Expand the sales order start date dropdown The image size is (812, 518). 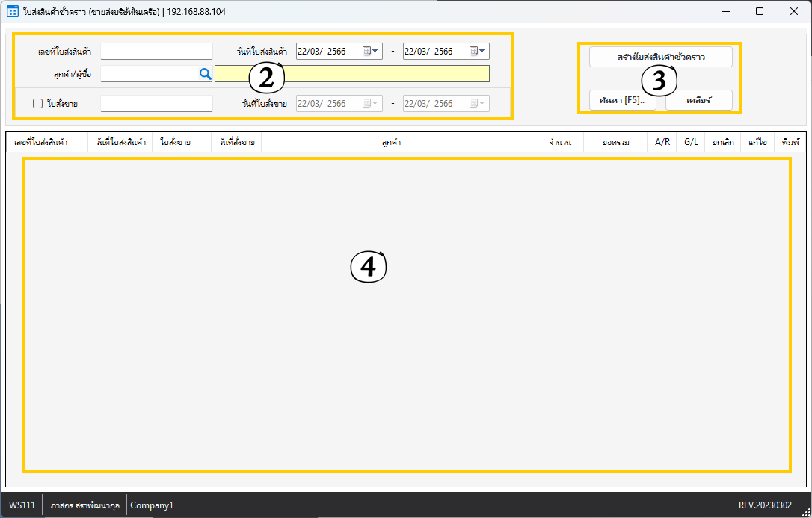click(x=375, y=104)
